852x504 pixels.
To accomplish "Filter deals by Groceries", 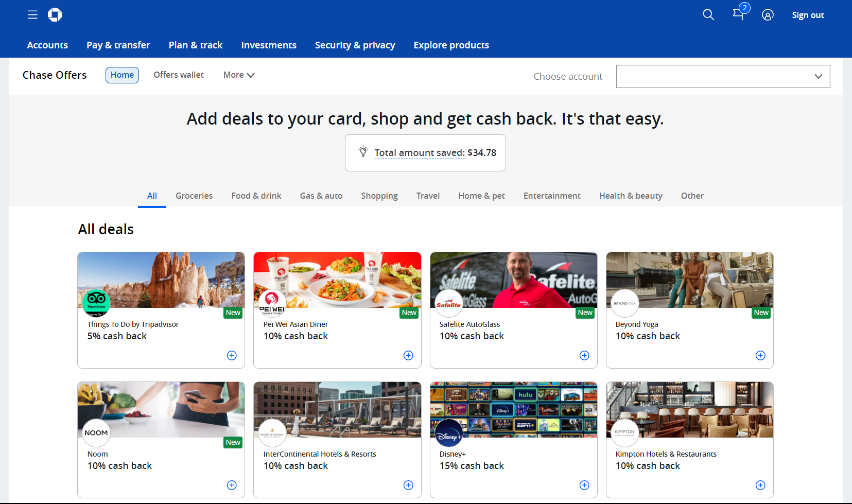I will pos(194,196).
